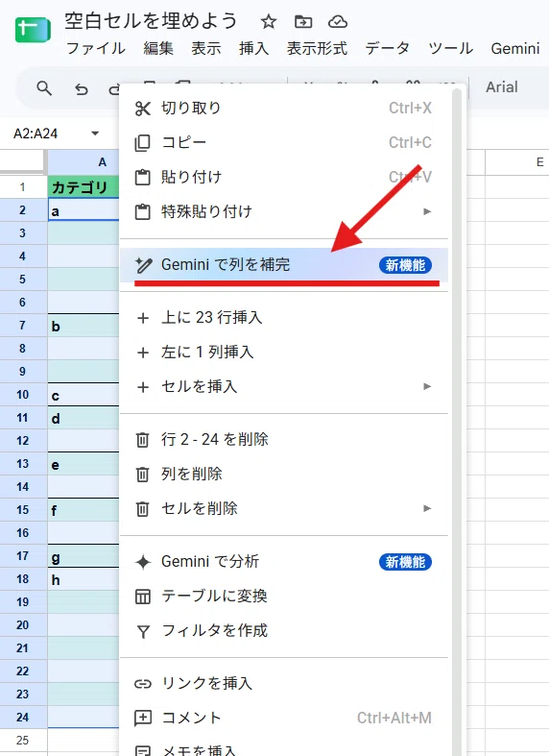Select Gemini で分析

pos(284,562)
